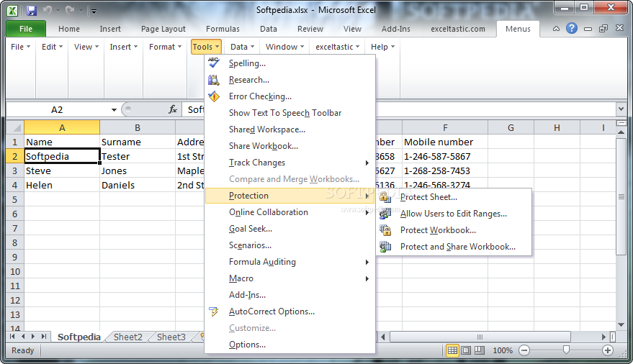Click the Select All corner of the grid
Image resolution: width=633 pixels, height=364 pixels.
15,127
